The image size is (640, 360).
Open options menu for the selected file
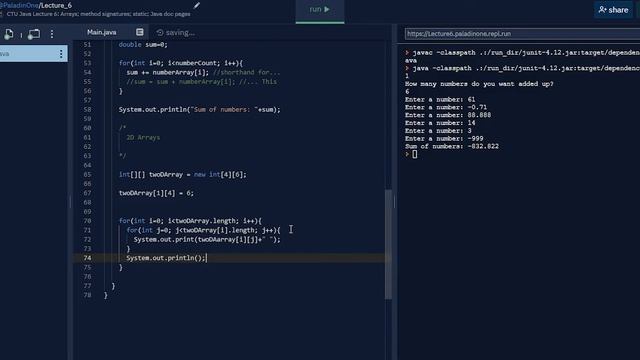click(x=61, y=53)
